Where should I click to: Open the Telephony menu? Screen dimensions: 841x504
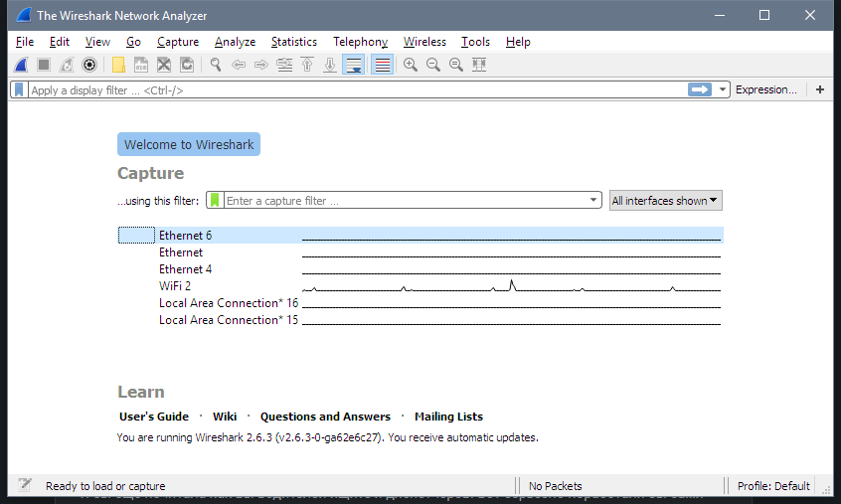361,42
